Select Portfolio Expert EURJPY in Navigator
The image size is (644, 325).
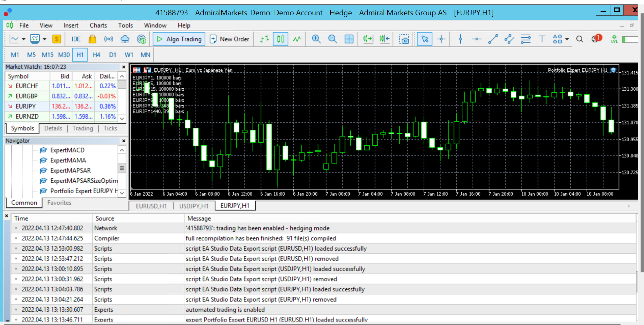click(78, 191)
